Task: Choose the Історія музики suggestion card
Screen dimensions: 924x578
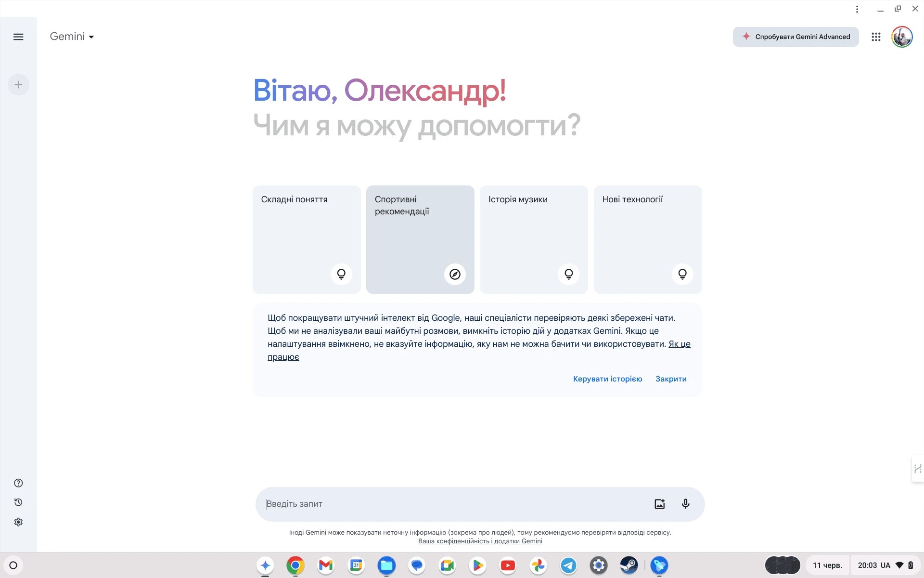Action: (x=534, y=239)
